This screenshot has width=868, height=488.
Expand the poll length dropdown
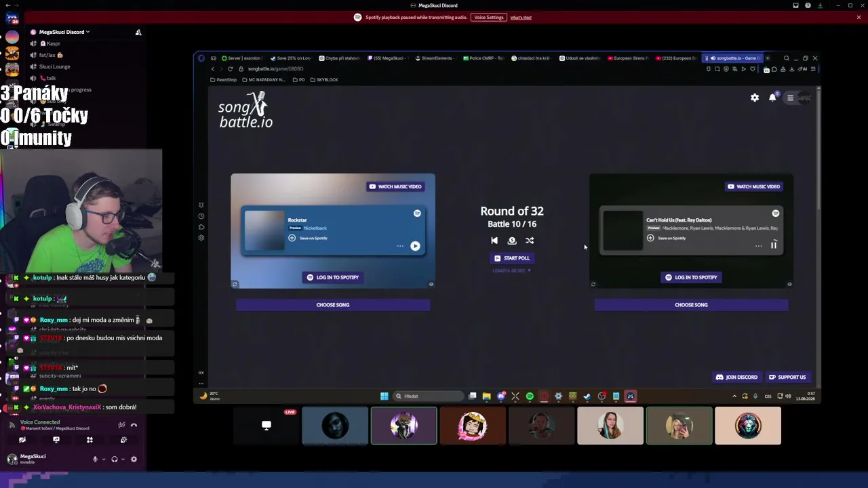pyautogui.click(x=512, y=270)
